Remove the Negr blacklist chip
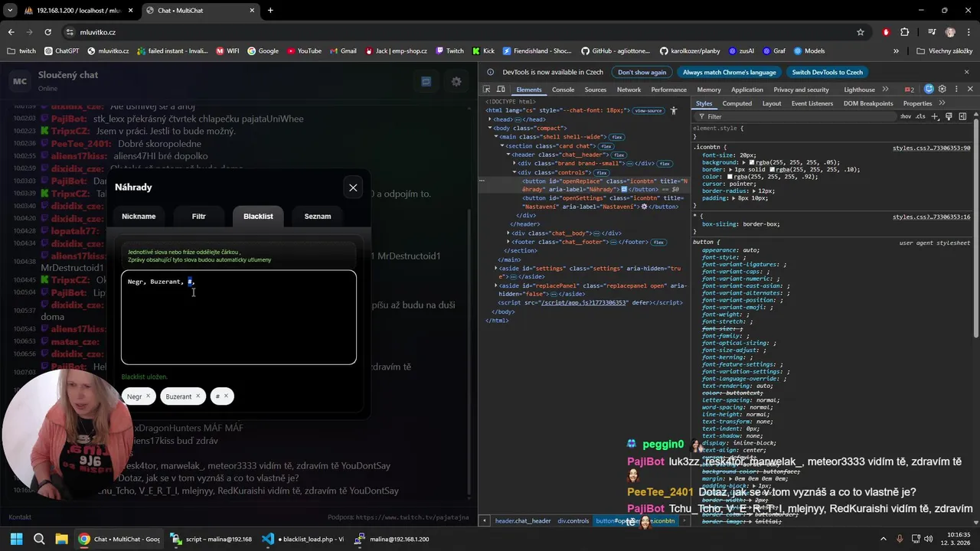The image size is (980, 551). (x=148, y=396)
